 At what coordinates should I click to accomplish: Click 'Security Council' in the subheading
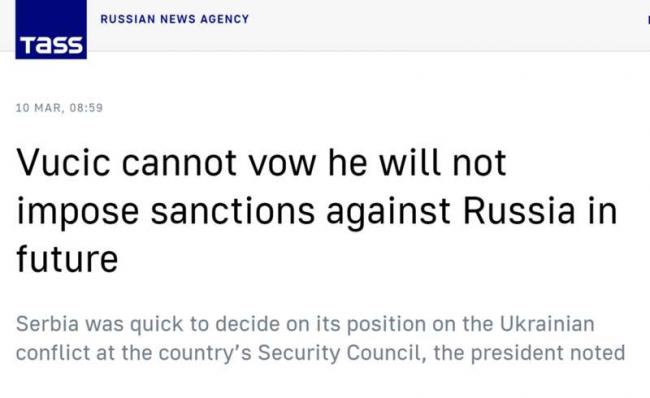click(x=340, y=353)
